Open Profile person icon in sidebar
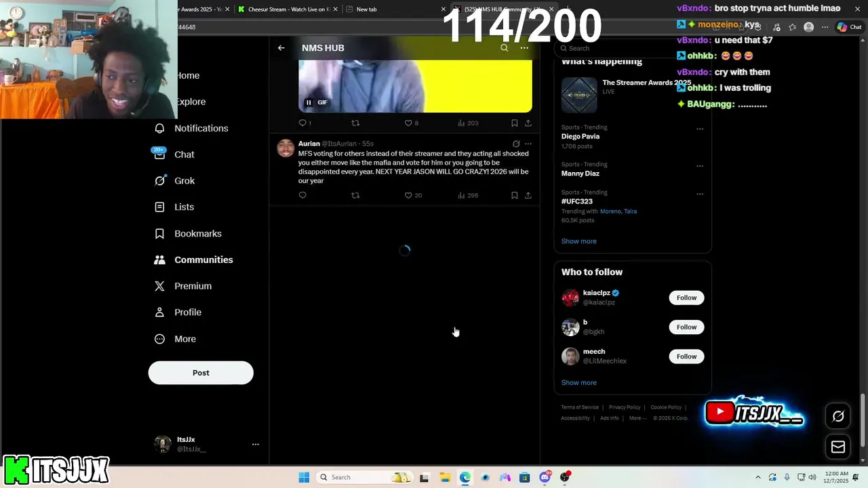The width and height of the screenshot is (868, 488). pyautogui.click(x=159, y=312)
